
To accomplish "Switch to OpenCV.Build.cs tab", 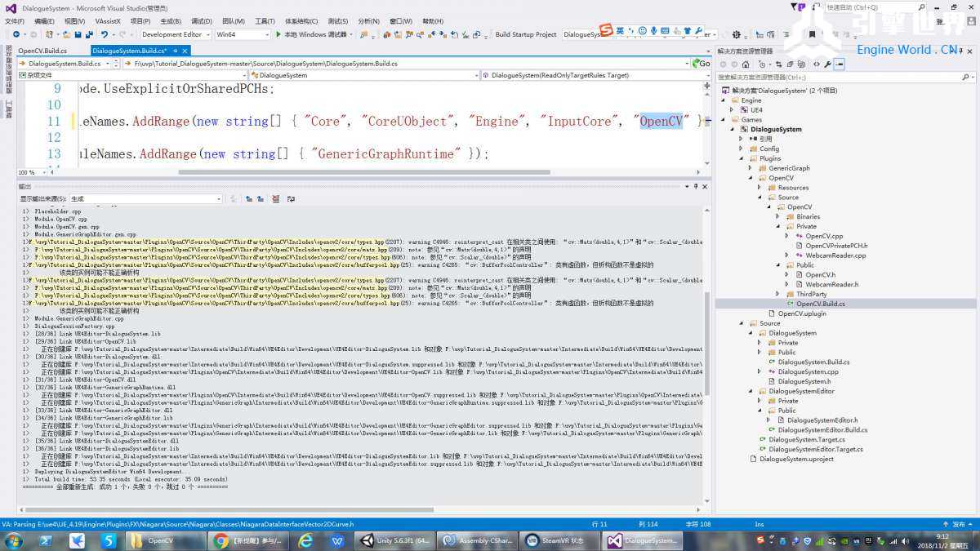I will click(42, 51).
